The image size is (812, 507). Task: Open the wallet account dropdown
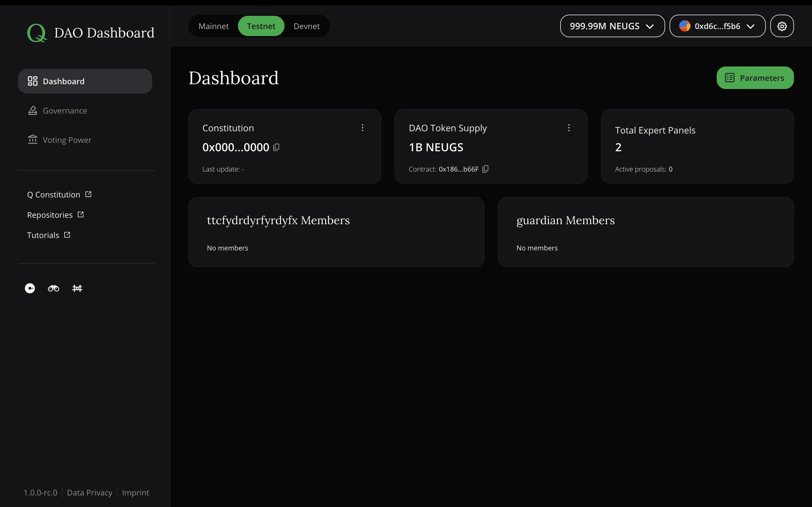[751, 26]
